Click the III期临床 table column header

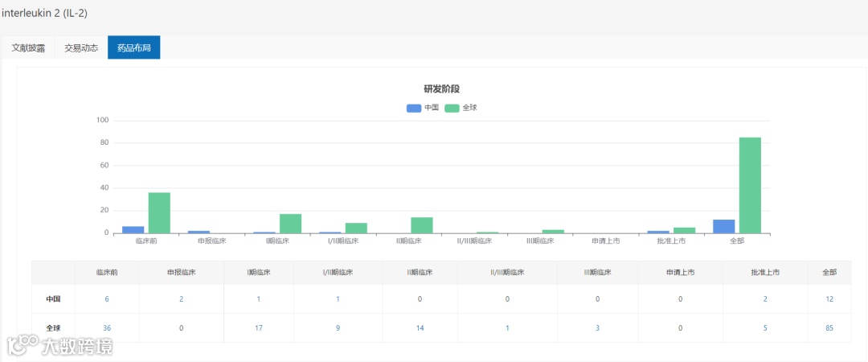click(597, 272)
